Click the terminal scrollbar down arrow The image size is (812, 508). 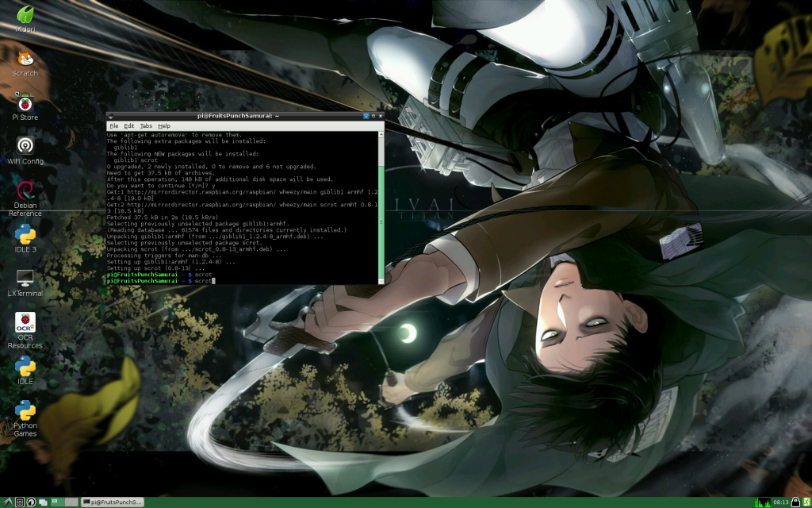[381, 281]
